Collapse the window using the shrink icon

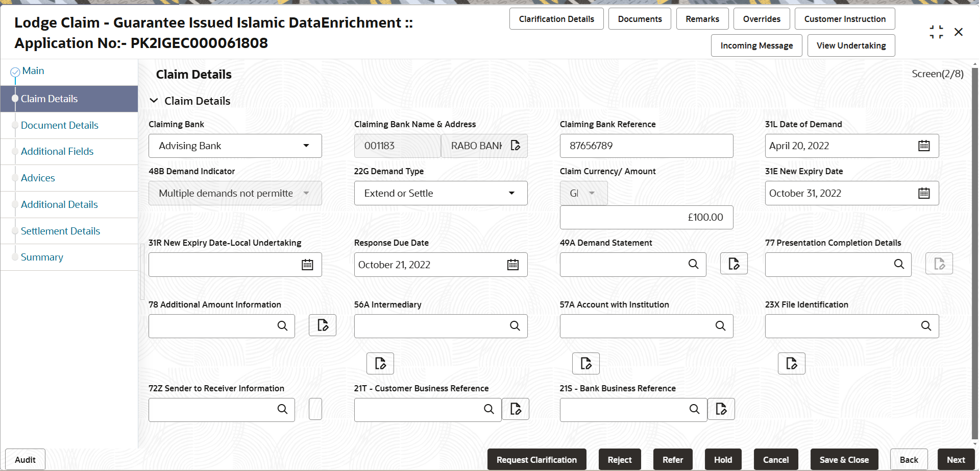[x=937, y=32]
